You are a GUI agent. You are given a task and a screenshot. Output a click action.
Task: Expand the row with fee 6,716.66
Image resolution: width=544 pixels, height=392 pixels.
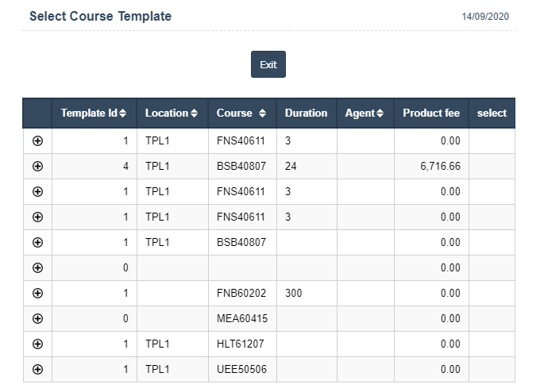coord(37,166)
